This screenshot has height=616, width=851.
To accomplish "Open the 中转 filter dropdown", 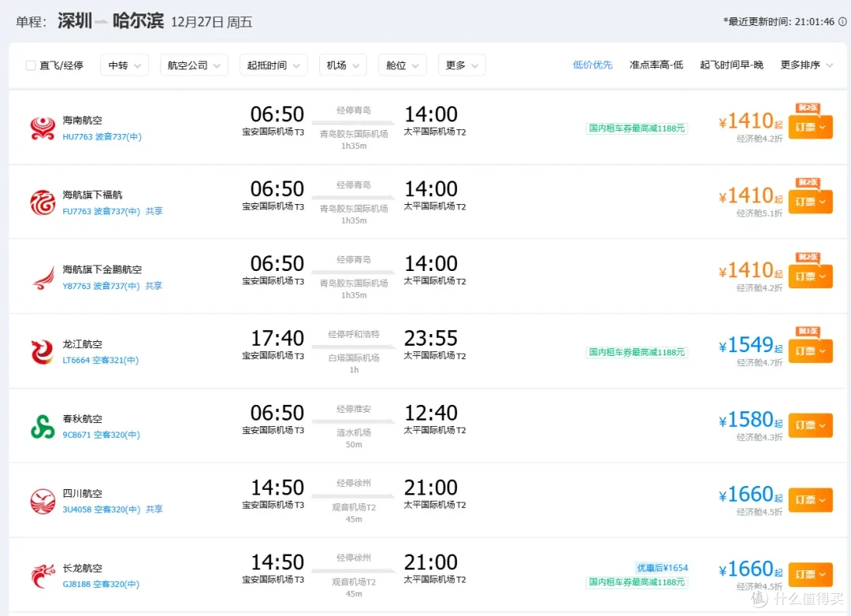I will 124,65.
